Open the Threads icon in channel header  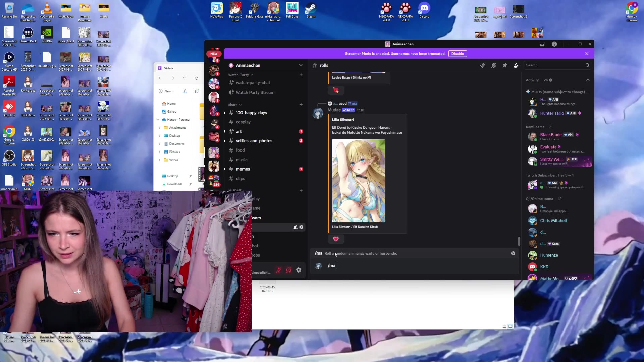click(x=483, y=65)
